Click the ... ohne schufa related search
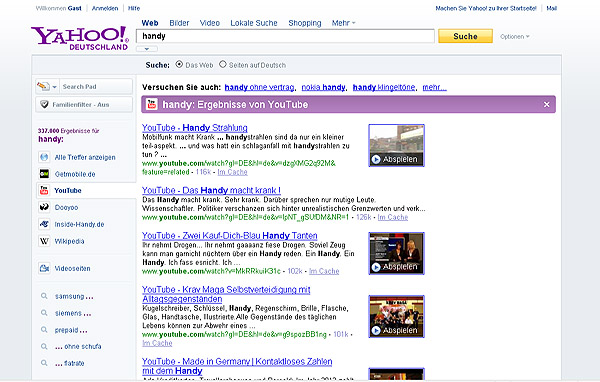 click(78, 346)
